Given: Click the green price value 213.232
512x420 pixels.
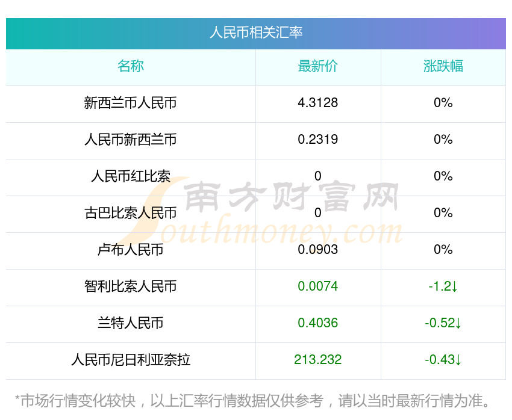Looking at the screenshot, I should [317, 360].
